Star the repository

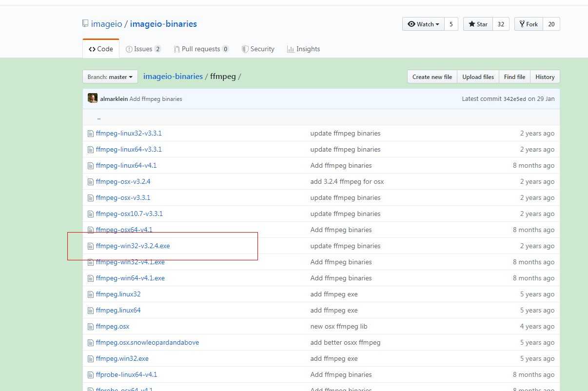(478, 24)
